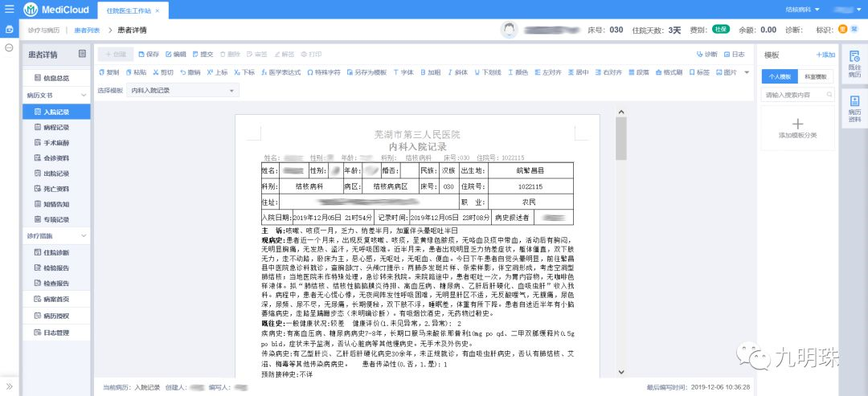Toggle 加粗 bold formatting
This screenshot has height=396, width=868.
point(431,72)
